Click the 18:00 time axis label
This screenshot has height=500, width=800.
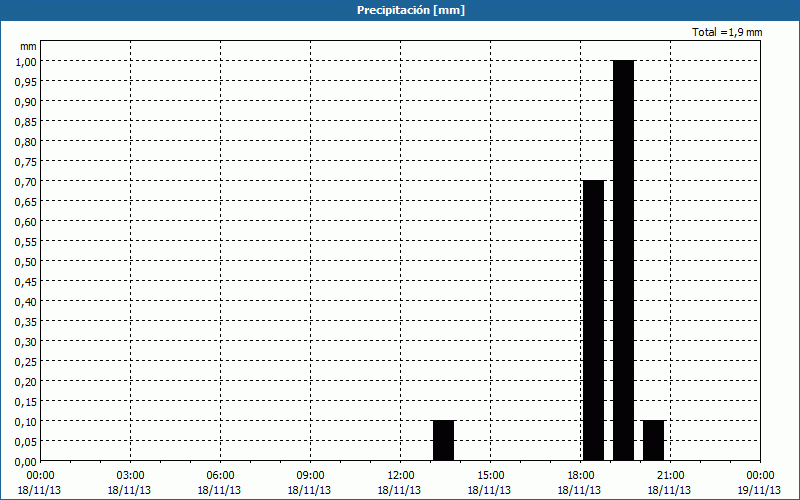click(x=581, y=475)
